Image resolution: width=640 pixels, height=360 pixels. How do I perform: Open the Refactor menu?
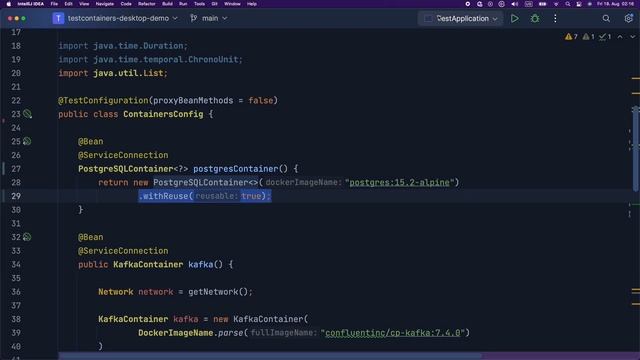(x=147, y=4)
